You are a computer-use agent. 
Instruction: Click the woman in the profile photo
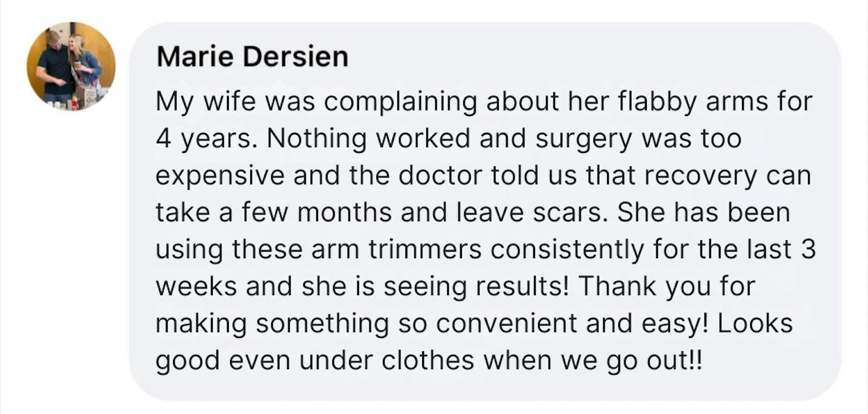(84, 65)
